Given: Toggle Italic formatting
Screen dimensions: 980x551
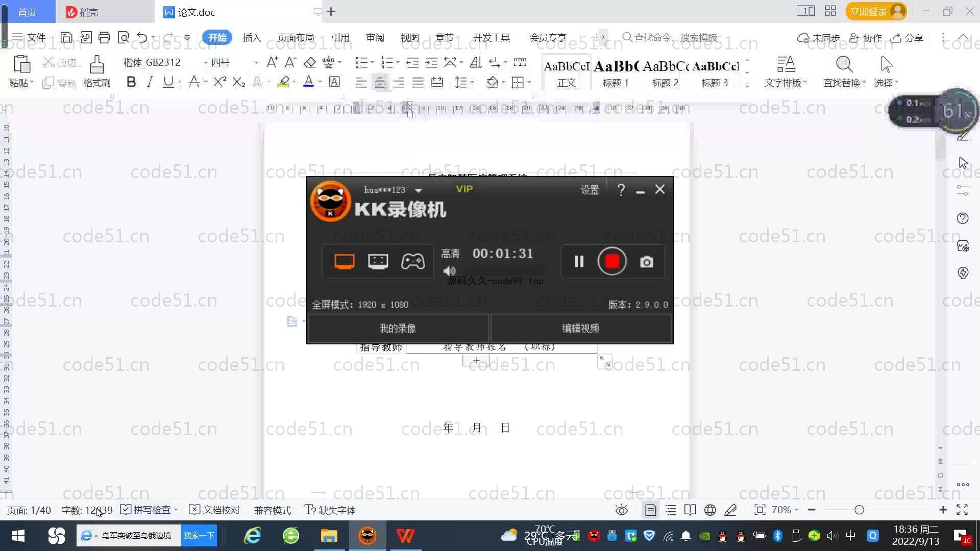Looking at the screenshot, I should pos(150,82).
